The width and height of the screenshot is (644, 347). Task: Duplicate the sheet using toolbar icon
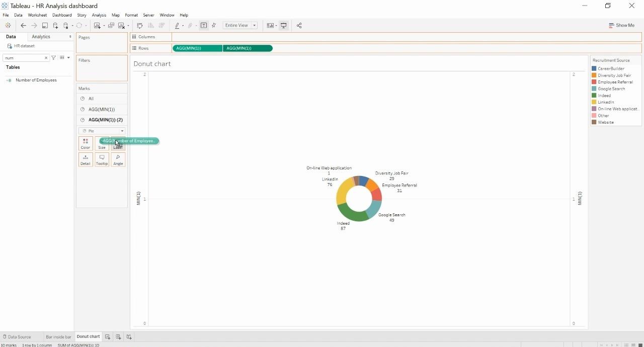(111, 26)
